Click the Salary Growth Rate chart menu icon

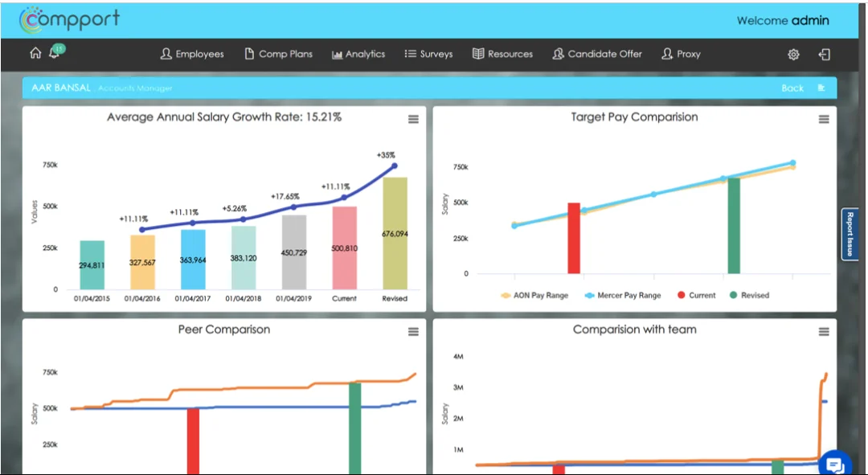pyautogui.click(x=413, y=119)
